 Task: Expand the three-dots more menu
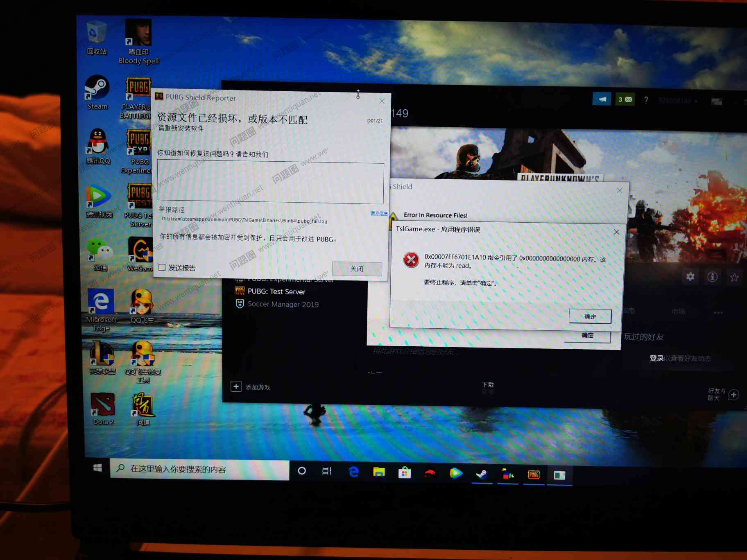718,312
